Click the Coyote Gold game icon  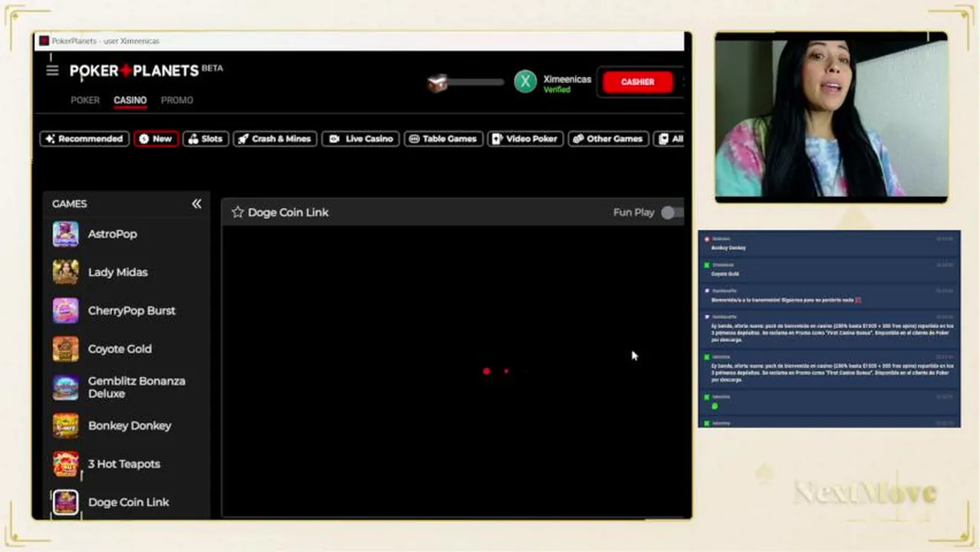pyautogui.click(x=65, y=349)
